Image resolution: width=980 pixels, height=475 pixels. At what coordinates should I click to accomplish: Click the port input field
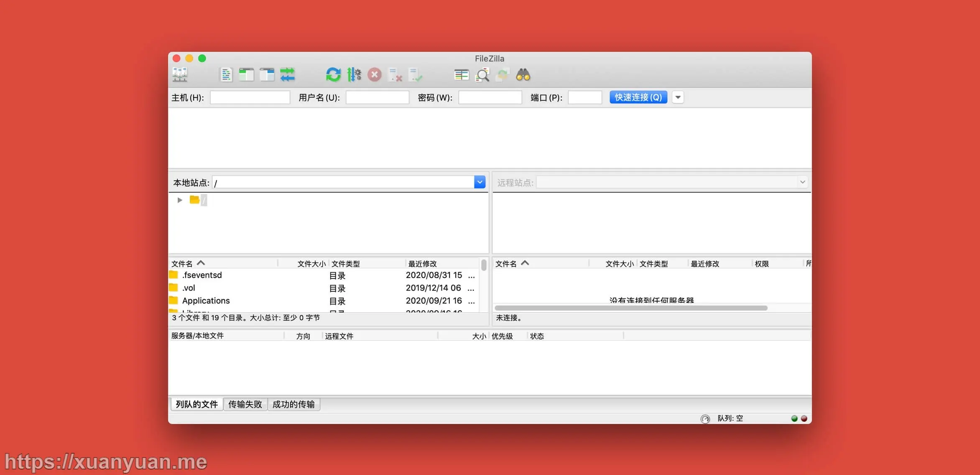click(x=585, y=97)
